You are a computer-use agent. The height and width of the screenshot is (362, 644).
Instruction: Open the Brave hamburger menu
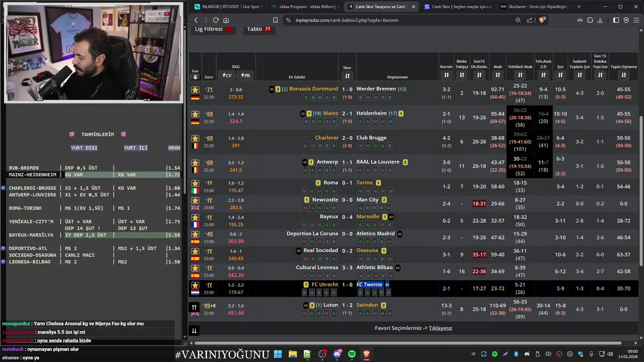pyautogui.click(x=636, y=20)
